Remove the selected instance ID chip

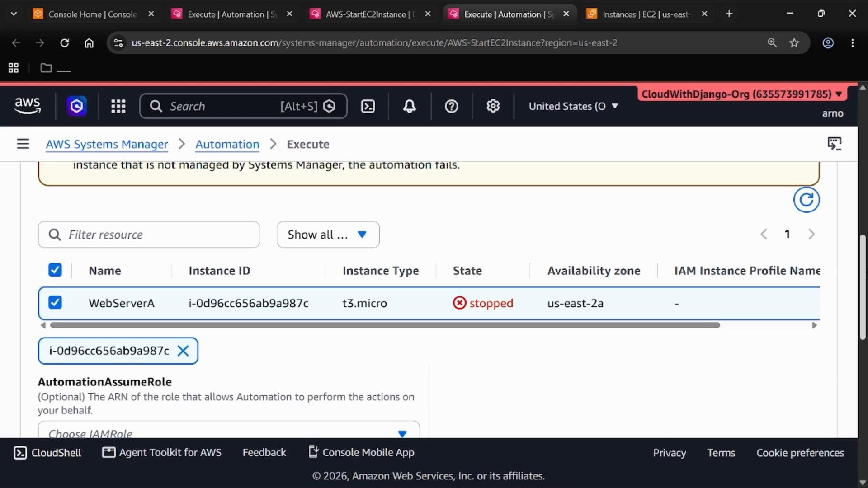click(183, 351)
